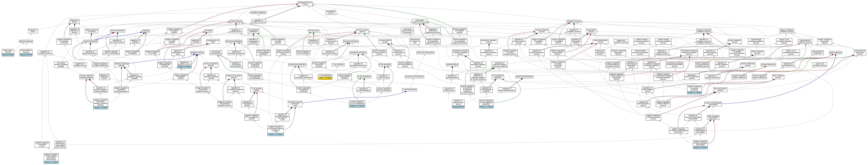The image size is (868, 165).
Task: Select the 'homeostatic process' node
Action: pos(331,12)
